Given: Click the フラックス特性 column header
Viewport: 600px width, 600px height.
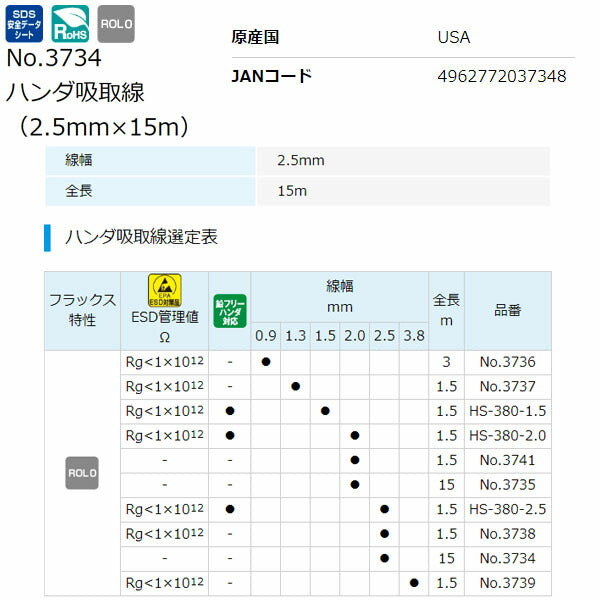Looking at the screenshot, I should click(x=82, y=310).
